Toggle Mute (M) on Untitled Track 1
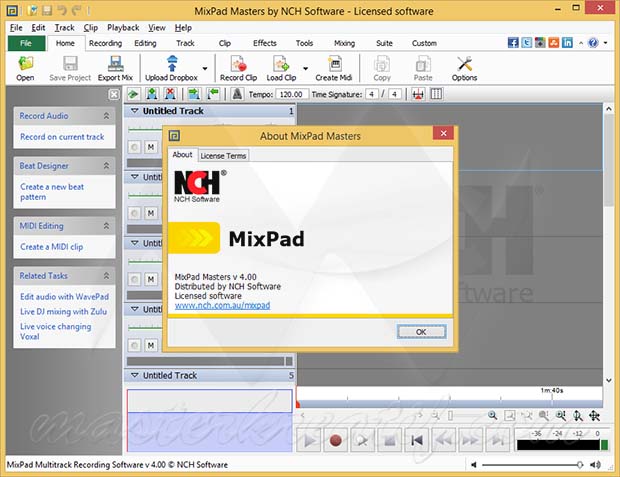Image resolution: width=620 pixels, height=477 pixels. tap(151, 147)
